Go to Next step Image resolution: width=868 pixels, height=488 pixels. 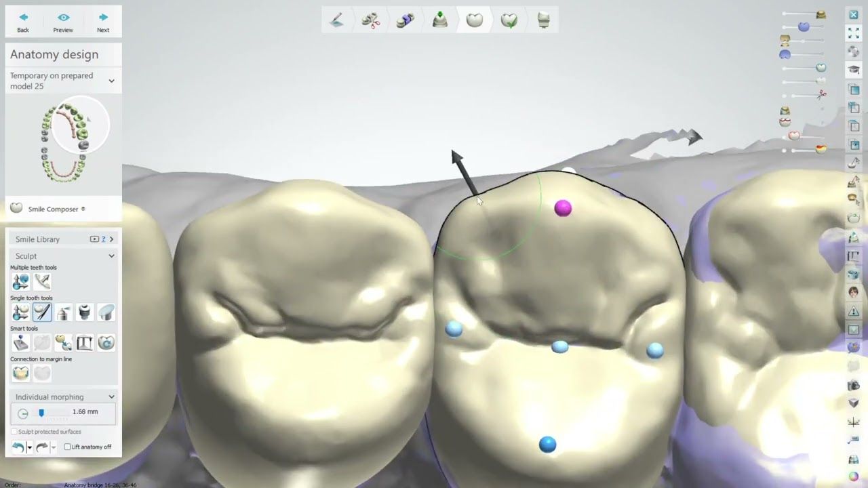(103, 22)
